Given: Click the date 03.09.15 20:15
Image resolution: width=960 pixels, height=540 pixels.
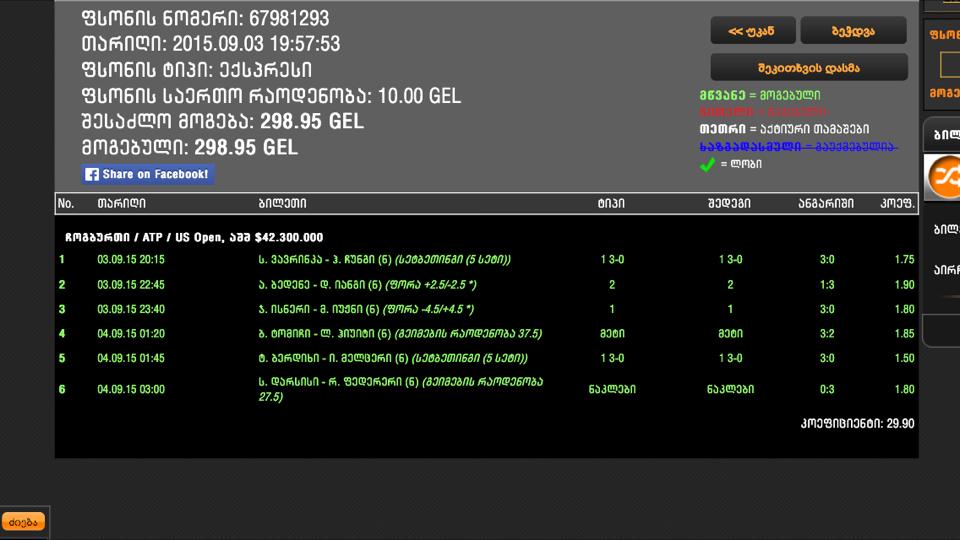Looking at the screenshot, I should click(x=131, y=260).
